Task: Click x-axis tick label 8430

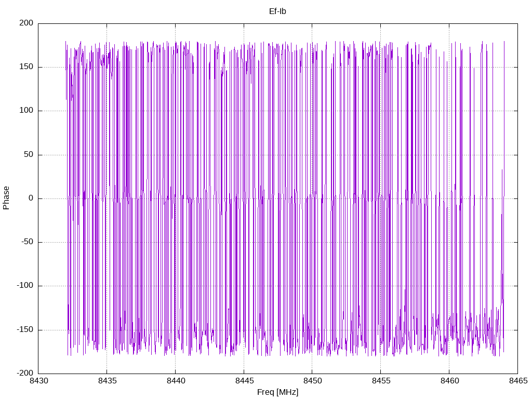Action: (38, 381)
